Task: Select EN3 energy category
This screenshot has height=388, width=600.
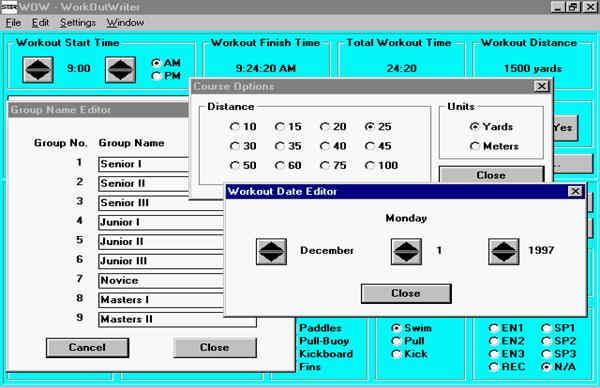Action: [x=507, y=354]
